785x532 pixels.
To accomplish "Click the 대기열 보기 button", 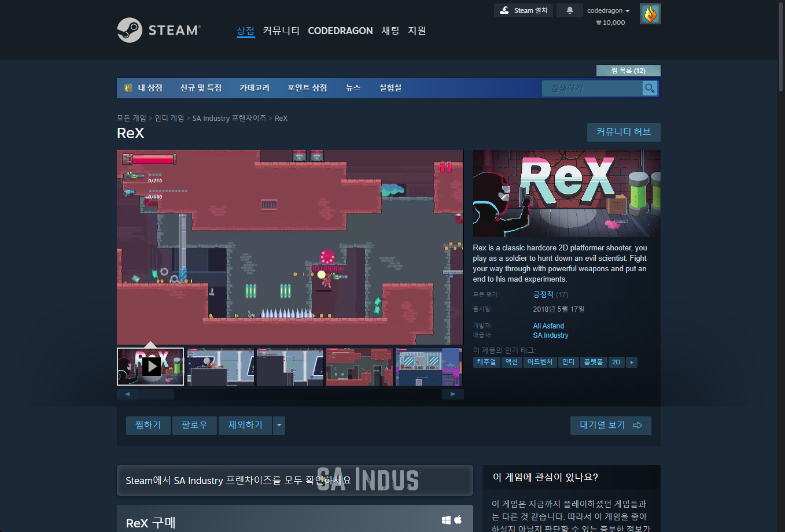I will [611, 425].
